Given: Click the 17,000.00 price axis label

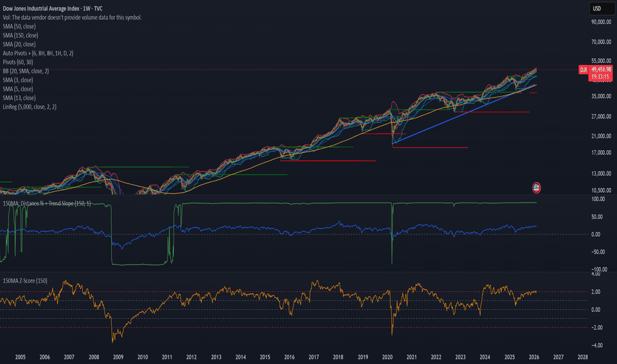Looking at the screenshot, I should pos(601,153).
